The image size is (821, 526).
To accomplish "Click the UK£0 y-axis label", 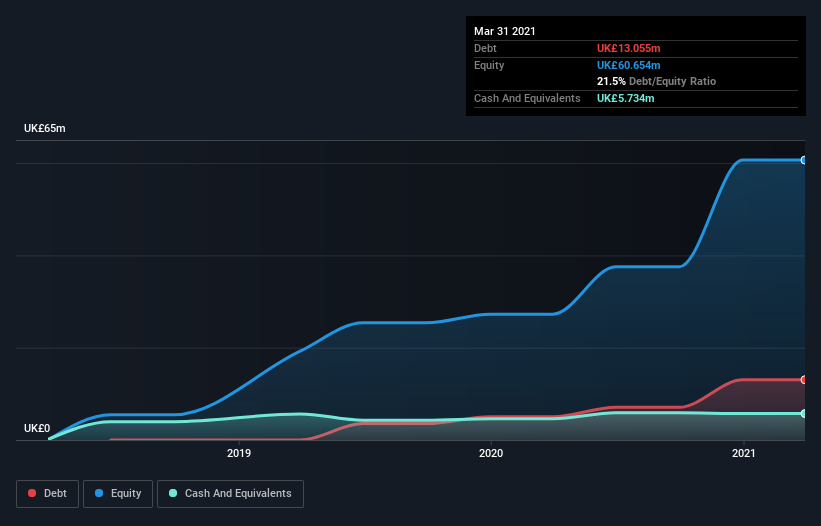I will point(37,428).
